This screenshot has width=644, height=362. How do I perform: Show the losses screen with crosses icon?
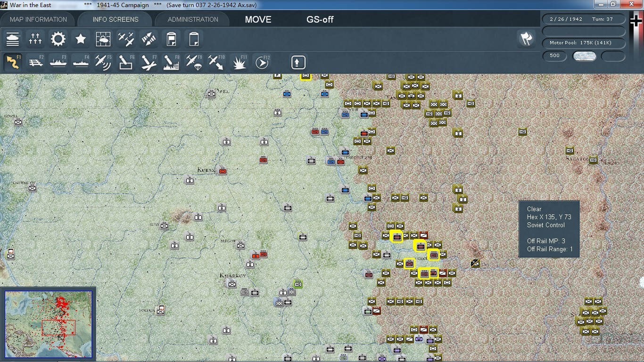[x=35, y=39]
